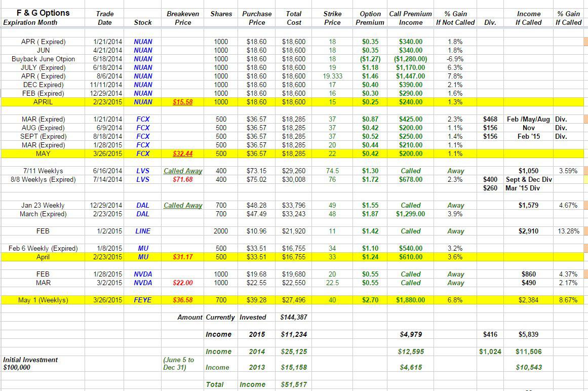Click the -6.9% gain cell
The image size is (588, 391).
pos(455,59)
